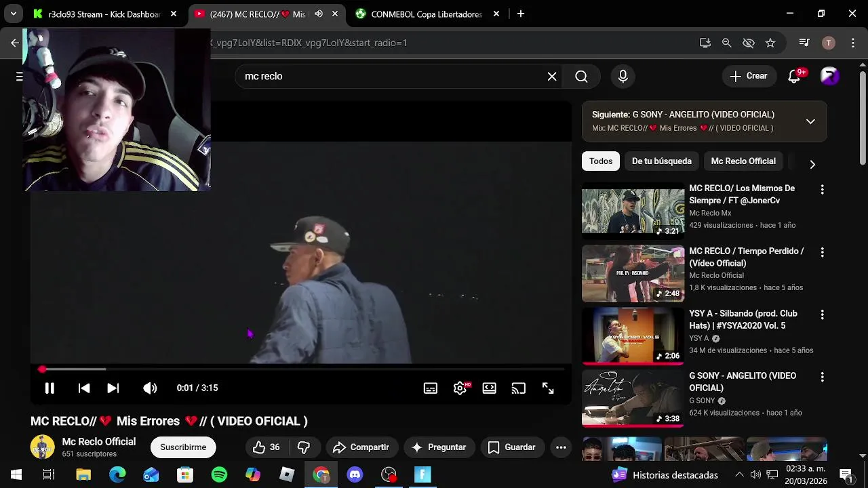Select De tu búsqueda chip
The image size is (868, 488).
[662, 161]
